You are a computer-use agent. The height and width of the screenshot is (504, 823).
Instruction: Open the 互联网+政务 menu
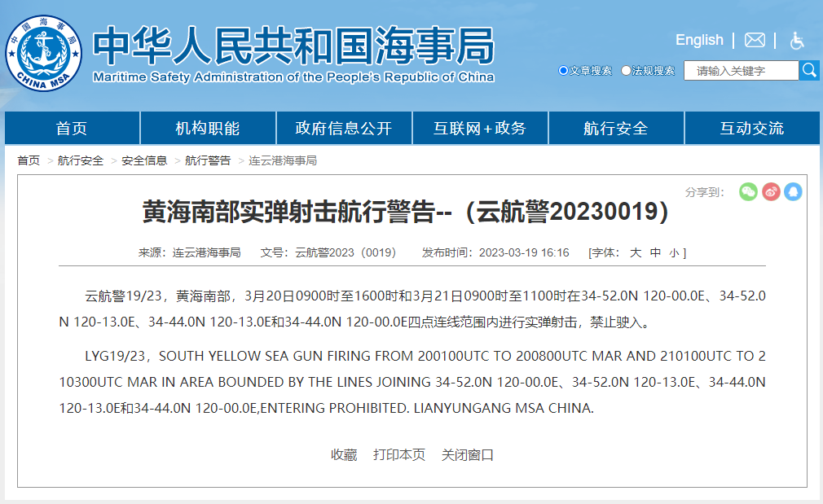click(x=480, y=127)
